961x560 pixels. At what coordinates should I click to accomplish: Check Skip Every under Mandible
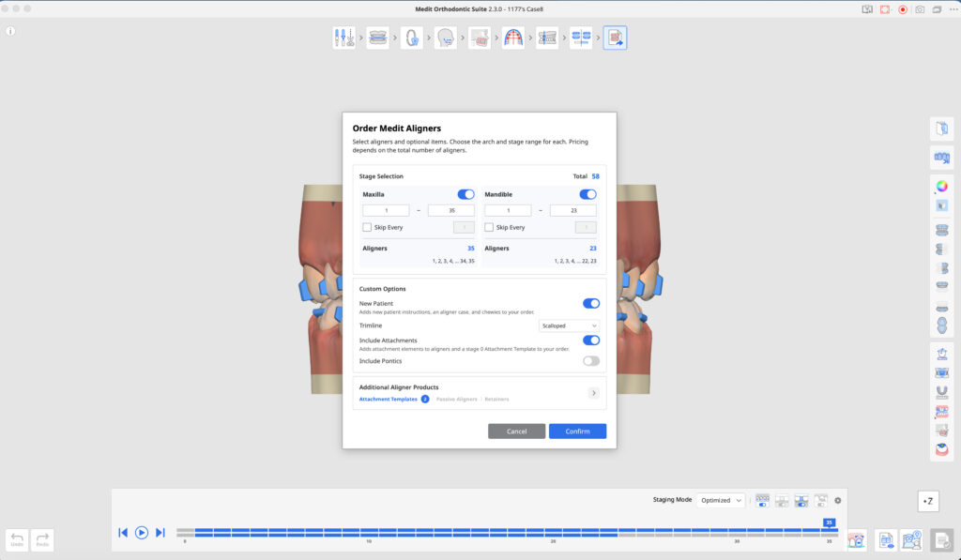pos(489,227)
